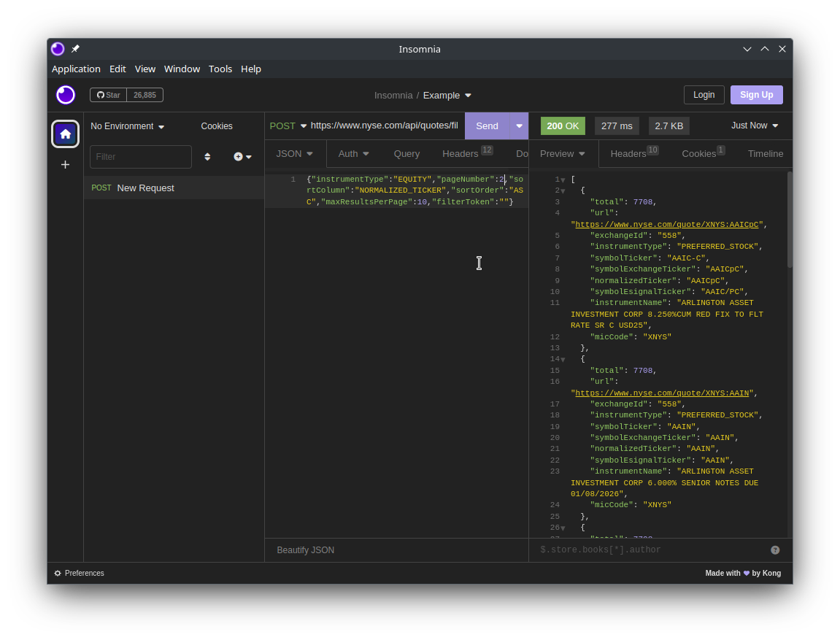Screen dimensions: 840x640
Task: Toggle the window pin icon in title bar
Action: [x=75, y=49]
